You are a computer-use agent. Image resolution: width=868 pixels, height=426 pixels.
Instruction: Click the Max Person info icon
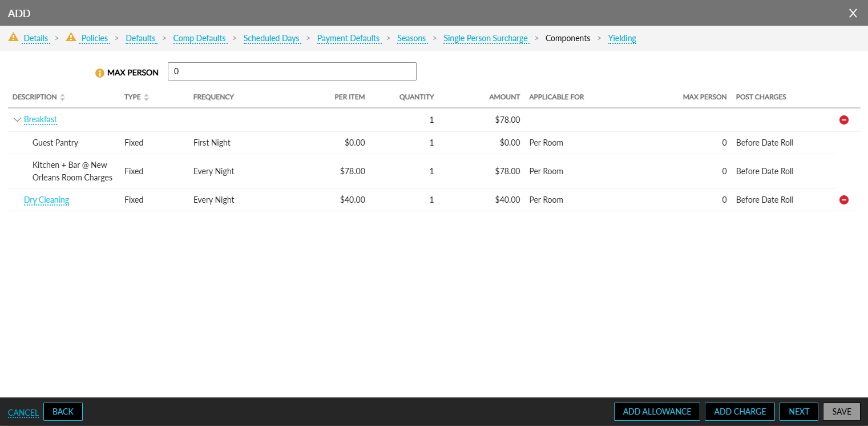tap(100, 73)
